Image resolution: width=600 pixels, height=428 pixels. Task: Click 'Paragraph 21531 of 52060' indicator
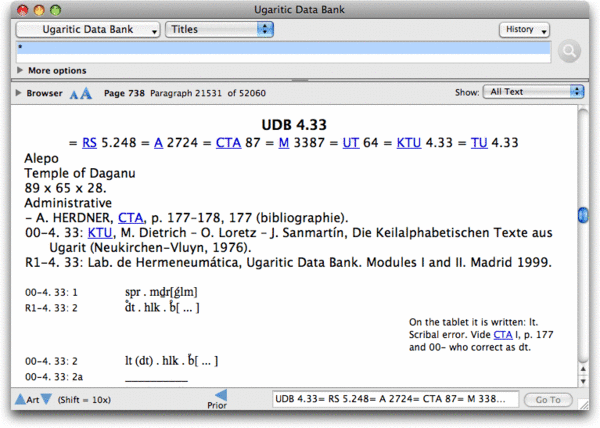pos(208,93)
